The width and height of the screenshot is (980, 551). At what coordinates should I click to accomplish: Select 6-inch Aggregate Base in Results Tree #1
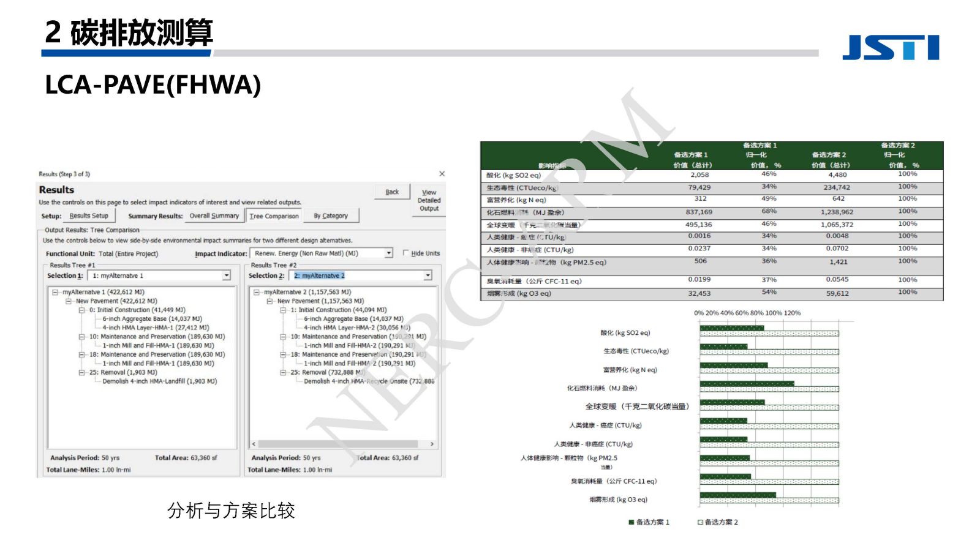(152, 319)
